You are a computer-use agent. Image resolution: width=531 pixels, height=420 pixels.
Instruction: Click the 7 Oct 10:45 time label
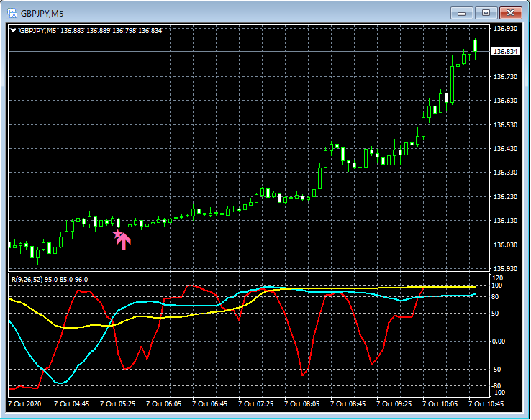[x=486, y=404]
